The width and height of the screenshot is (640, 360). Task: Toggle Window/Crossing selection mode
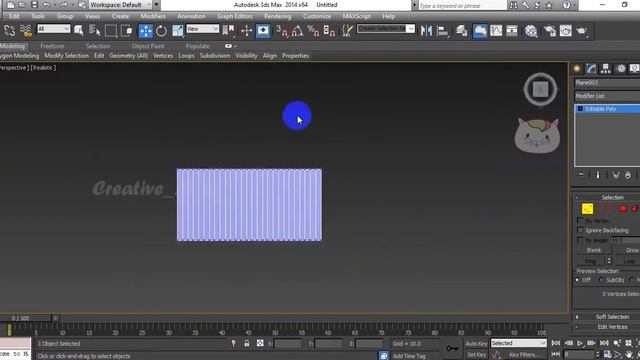[x=127, y=31]
